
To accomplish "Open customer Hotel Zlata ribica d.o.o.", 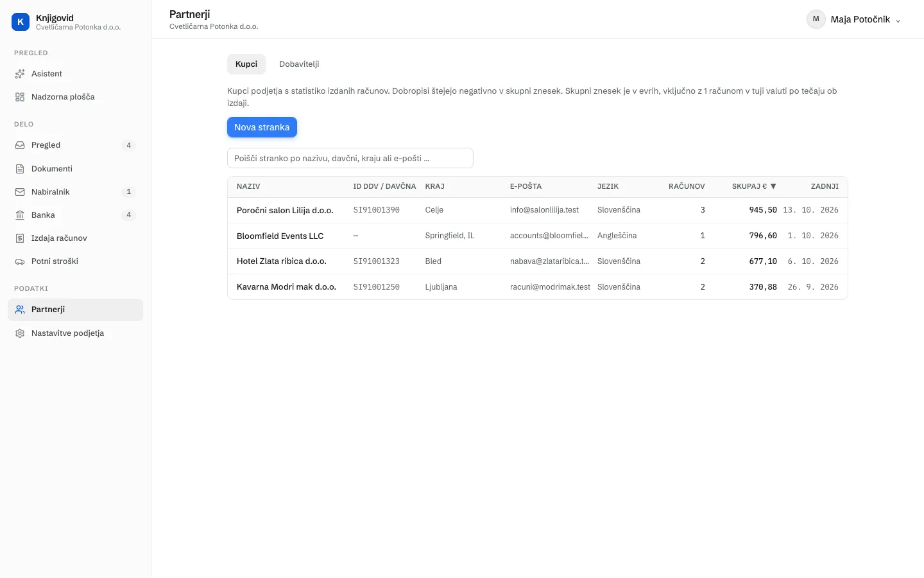I will [x=282, y=261].
